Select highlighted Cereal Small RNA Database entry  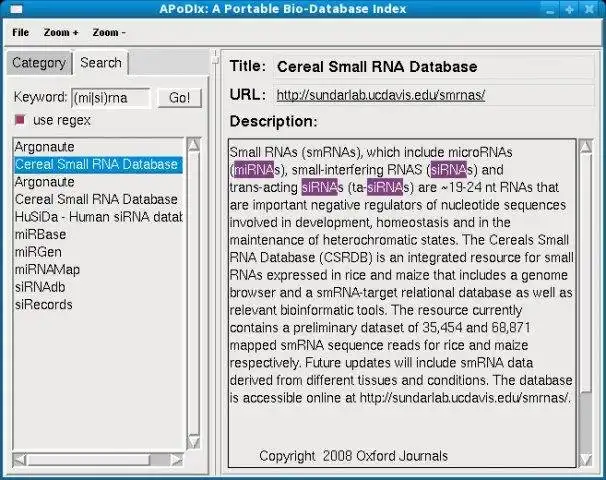[x=98, y=164]
